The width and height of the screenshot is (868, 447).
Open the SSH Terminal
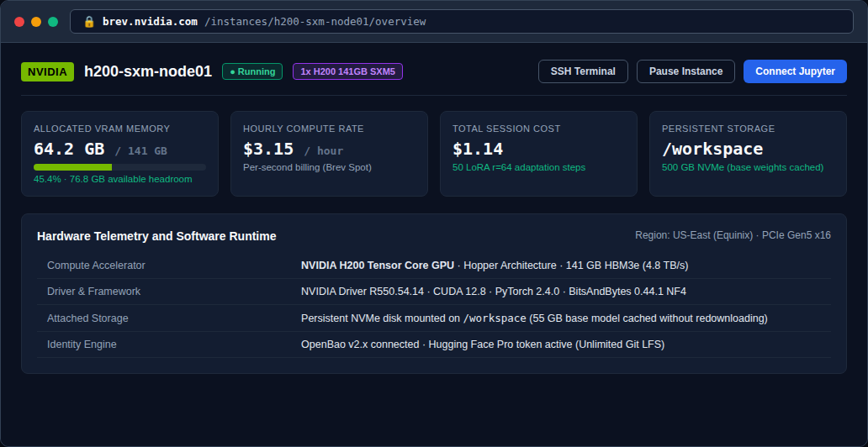(x=583, y=71)
